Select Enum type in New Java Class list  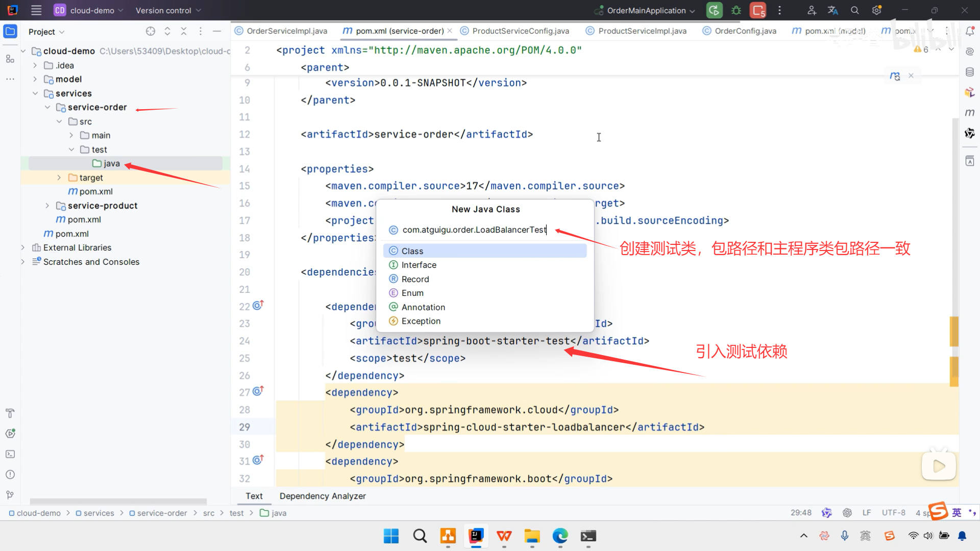tap(412, 293)
